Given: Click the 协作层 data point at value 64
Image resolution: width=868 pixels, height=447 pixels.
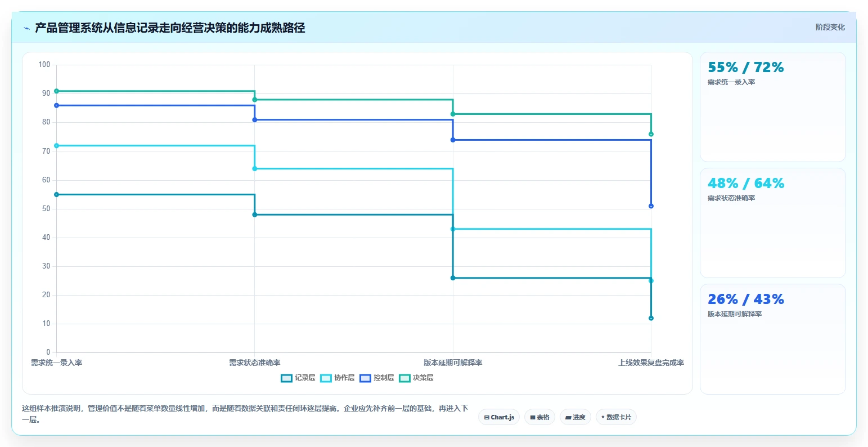Looking at the screenshot, I should pos(255,169).
